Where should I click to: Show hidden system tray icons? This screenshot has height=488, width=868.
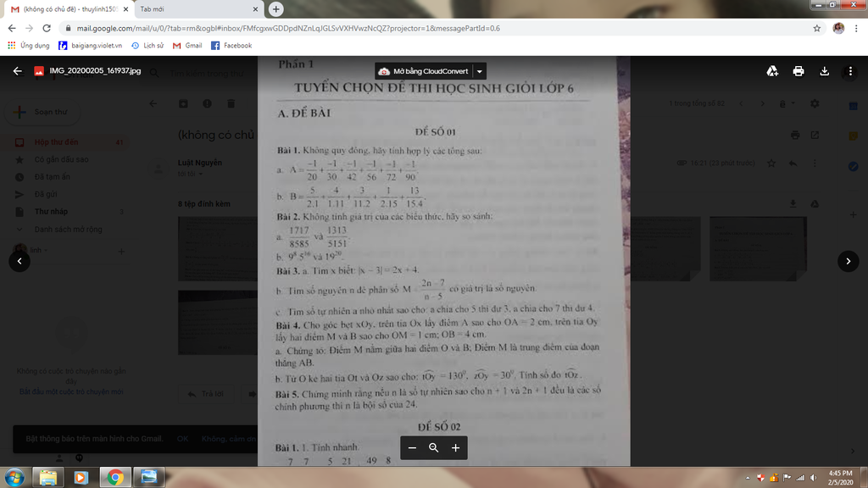tap(748, 478)
